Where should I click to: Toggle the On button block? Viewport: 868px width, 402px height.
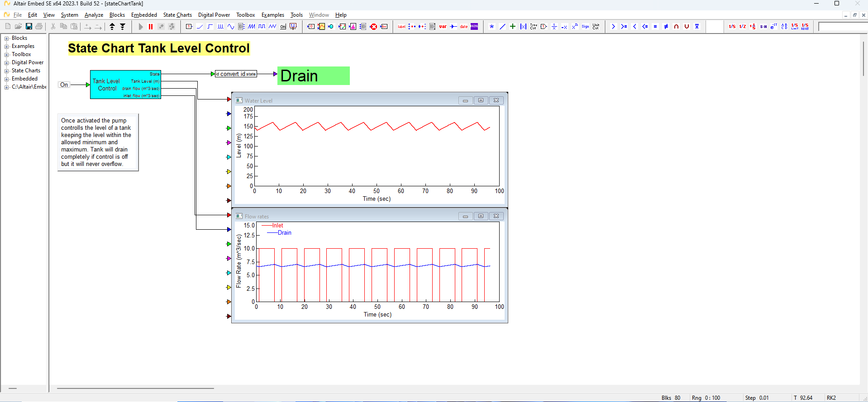[64, 85]
